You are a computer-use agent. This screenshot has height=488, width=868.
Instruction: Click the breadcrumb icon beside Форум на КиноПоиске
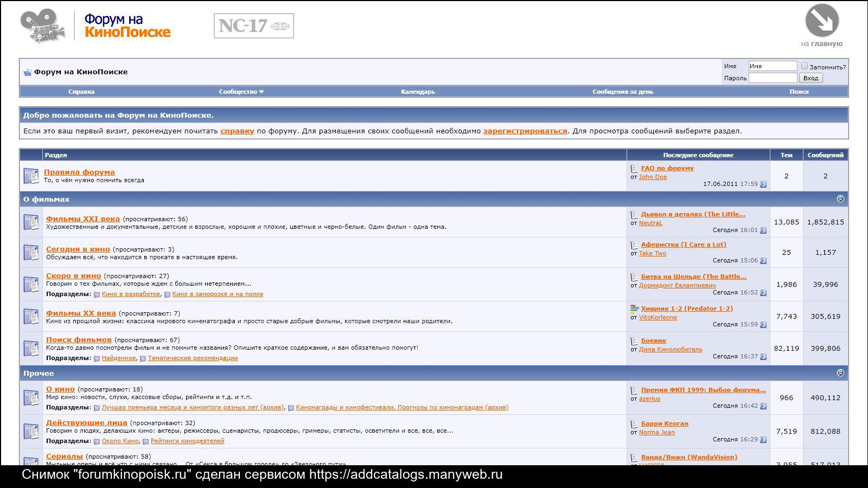click(x=27, y=72)
